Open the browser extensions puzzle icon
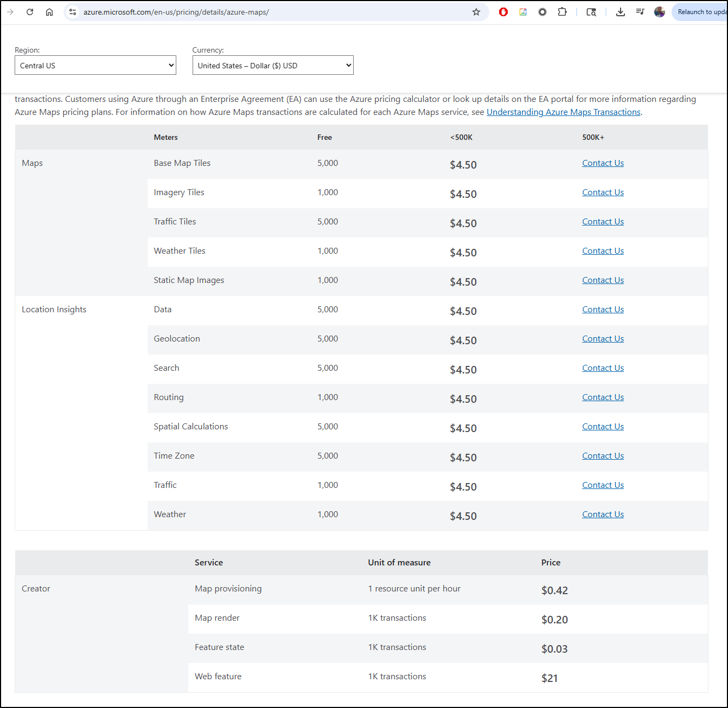Screen dimensions: 728x708 pos(562,12)
